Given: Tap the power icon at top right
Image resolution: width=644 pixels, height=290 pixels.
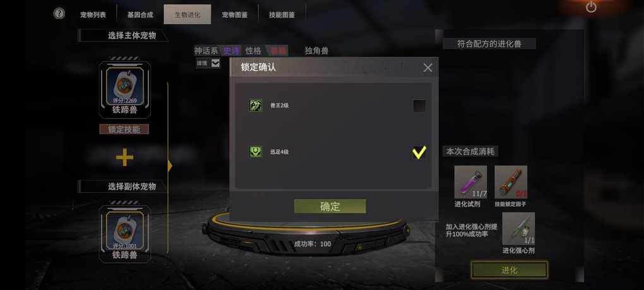Looking at the screenshot, I should [591, 6].
